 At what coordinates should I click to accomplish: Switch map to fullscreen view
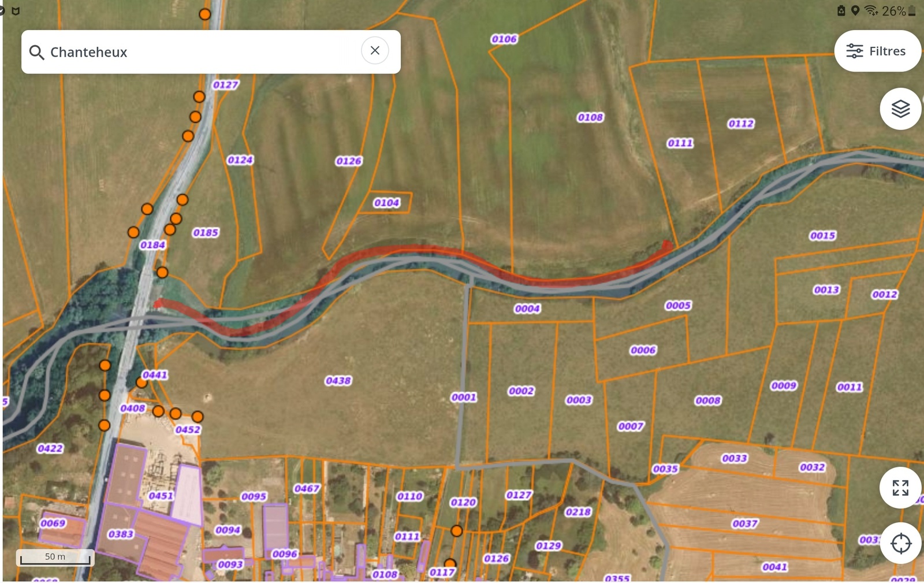(x=900, y=488)
